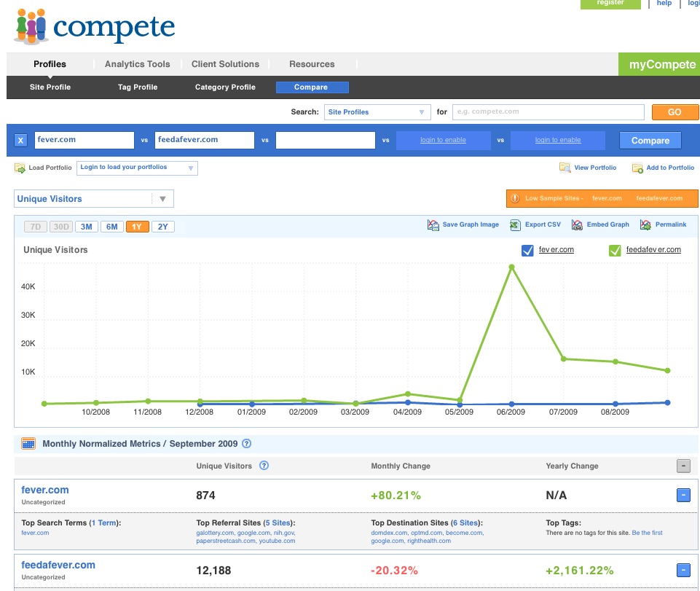Toggle the feedafever.com graph checkbox
700x591 pixels.
pos(615,250)
